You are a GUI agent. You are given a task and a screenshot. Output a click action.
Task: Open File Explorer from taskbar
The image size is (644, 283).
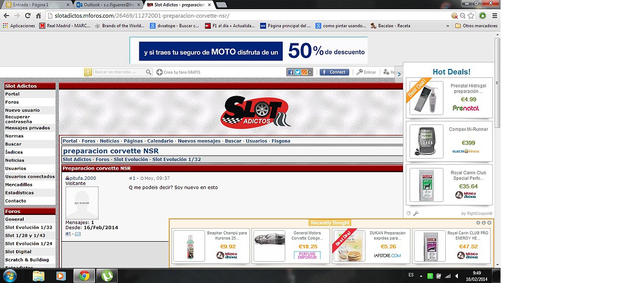38,275
